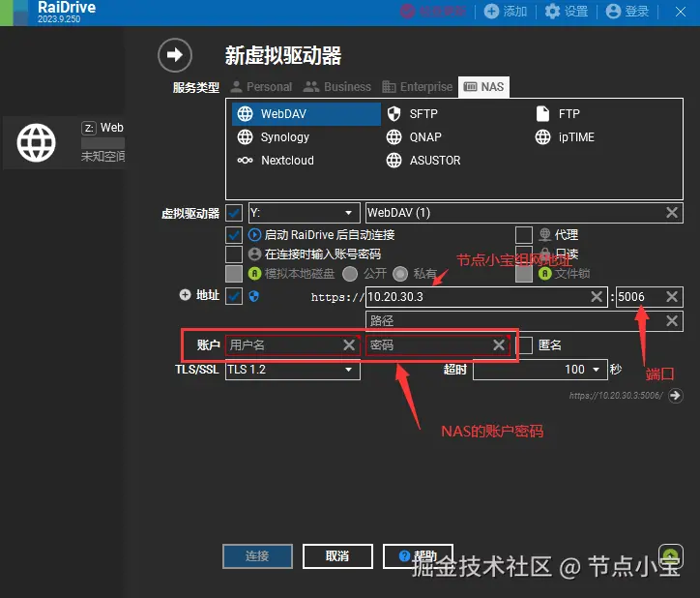Image resolution: width=700 pixels, height=598 pixels.
Task: Close the RaiDrive window
Action: click(x=680, y=12)
